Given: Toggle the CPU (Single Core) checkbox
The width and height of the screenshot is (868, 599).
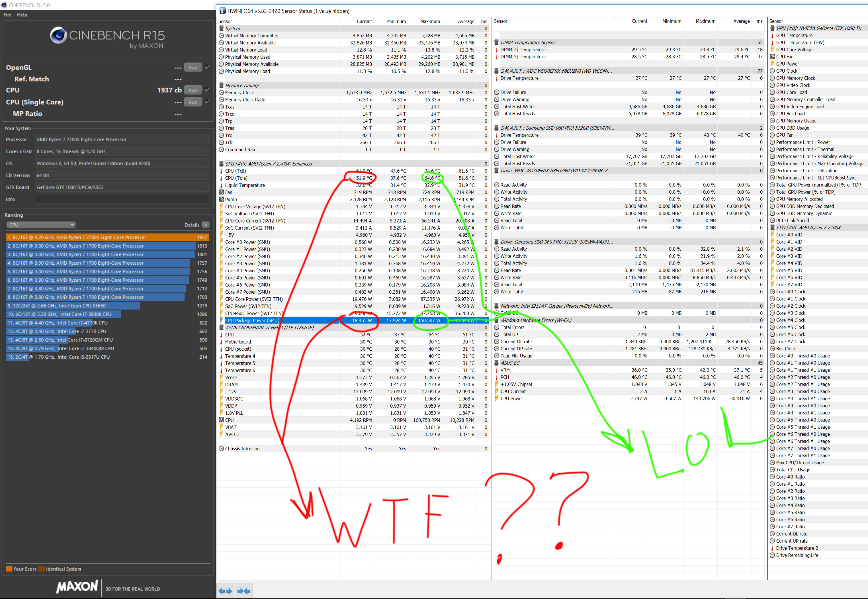Looking at the screenshot, I should (207, 102).
